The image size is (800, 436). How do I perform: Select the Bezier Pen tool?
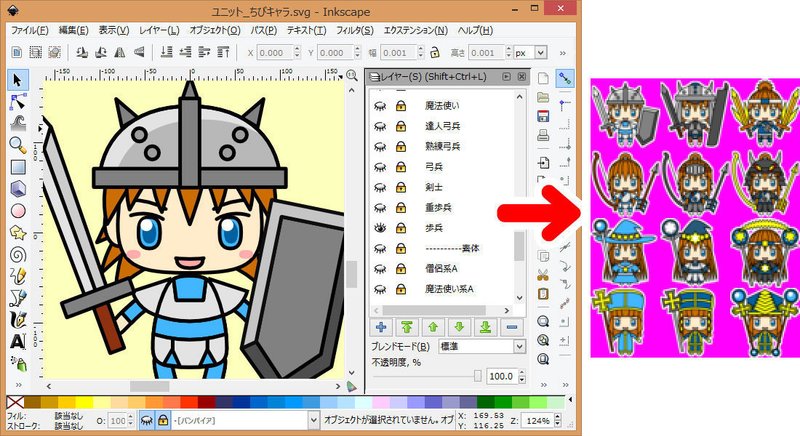coord(18,298)
